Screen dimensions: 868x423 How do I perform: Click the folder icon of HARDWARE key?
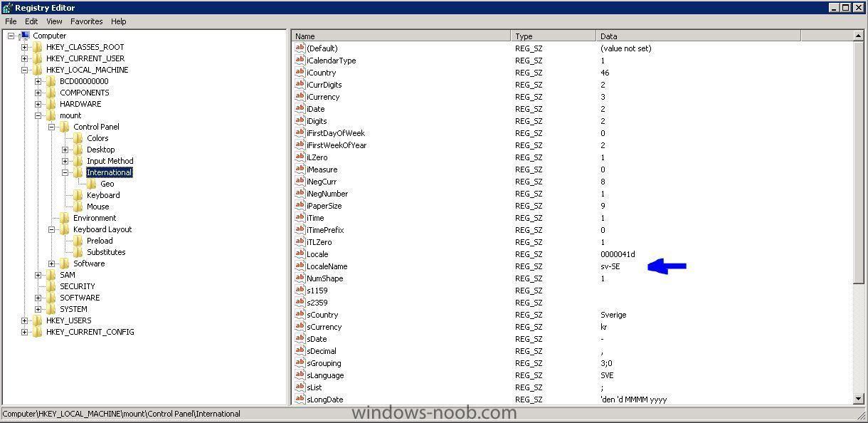click(x=51, y=104)
